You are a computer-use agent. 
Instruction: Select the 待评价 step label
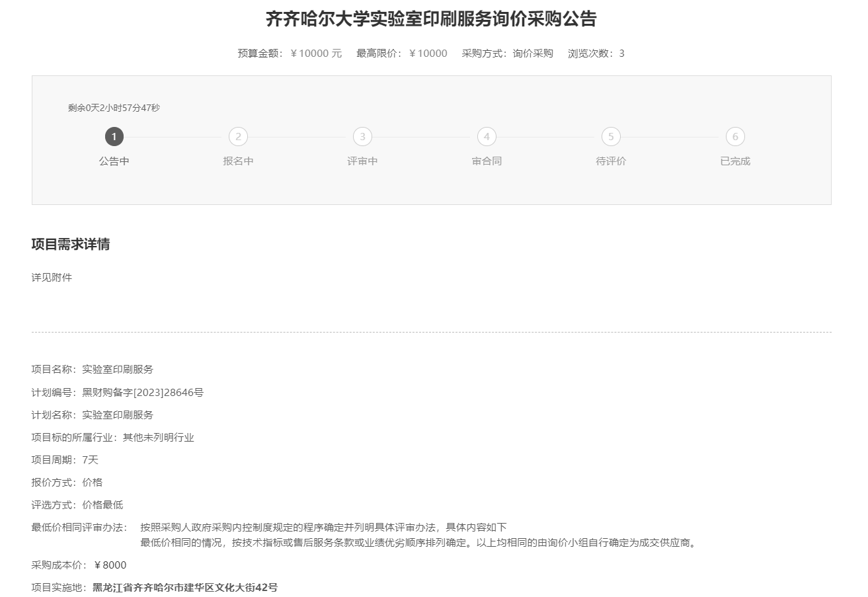pyautogui.click(x=611, y=161)
